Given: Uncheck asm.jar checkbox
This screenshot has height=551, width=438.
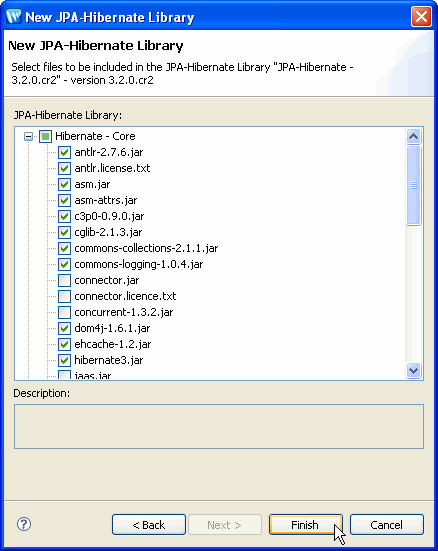Looking at the screenshot, I should pyautogui.click(x=64, y=184).
